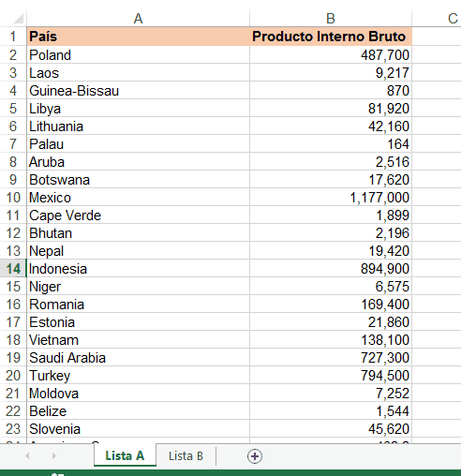Viewport: 461px width, 476px height.
Task: Select the Nepal cell
Action: coord(138,251)
